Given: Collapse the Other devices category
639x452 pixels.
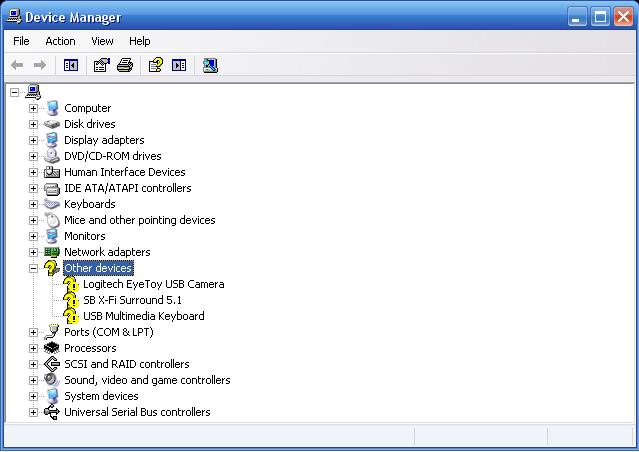Looking at the screenshot, I should 33,268.
